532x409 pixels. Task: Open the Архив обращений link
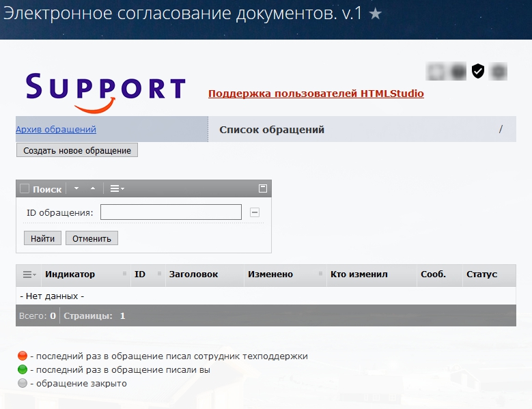tap(56, 129)
